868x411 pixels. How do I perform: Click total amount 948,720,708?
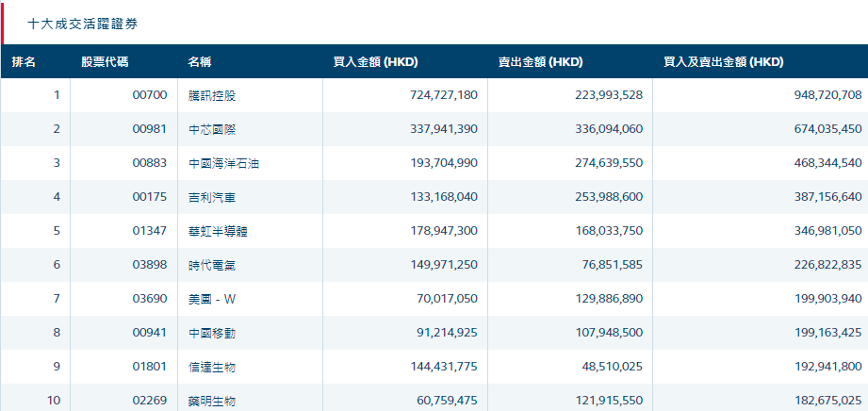pos(828,95)
